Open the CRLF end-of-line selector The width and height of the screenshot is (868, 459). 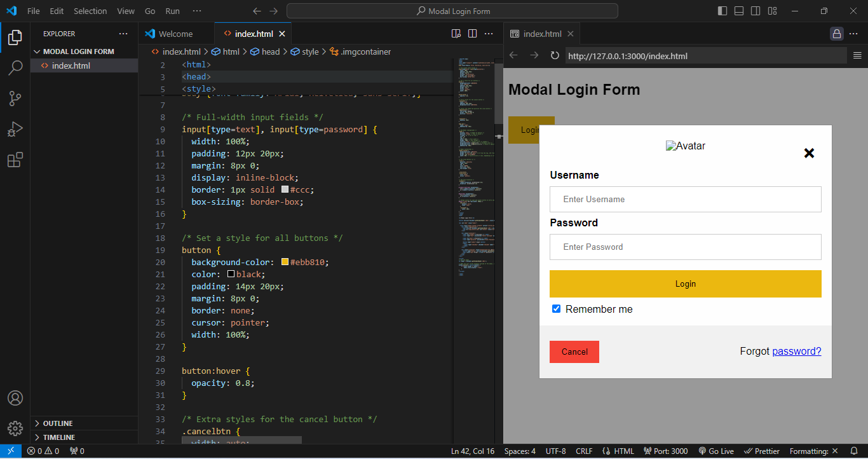tap(584, 451)
